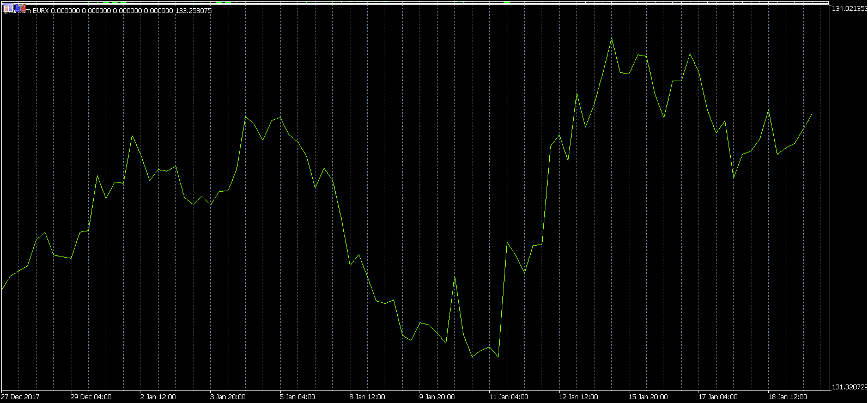The width and height of the screenshot is (868, 403).
Task: Click the blue and red save icon
Action: coord(20,8)
